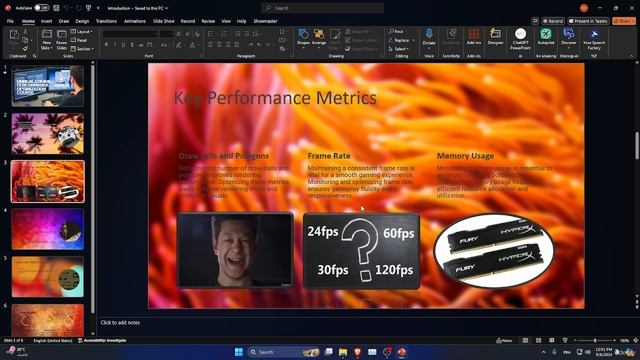Toggle Italic formatting
640x360 pixels.
coord(115,44)
